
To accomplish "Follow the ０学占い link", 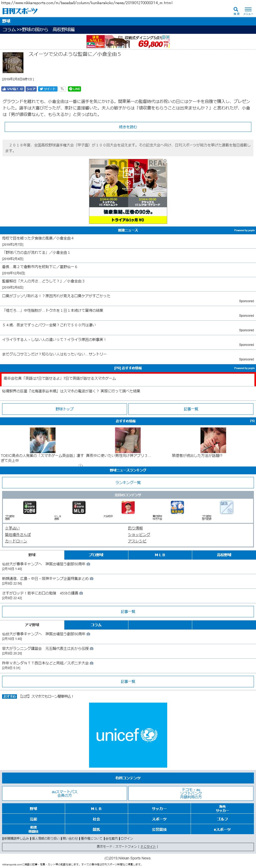I will 13,528.
